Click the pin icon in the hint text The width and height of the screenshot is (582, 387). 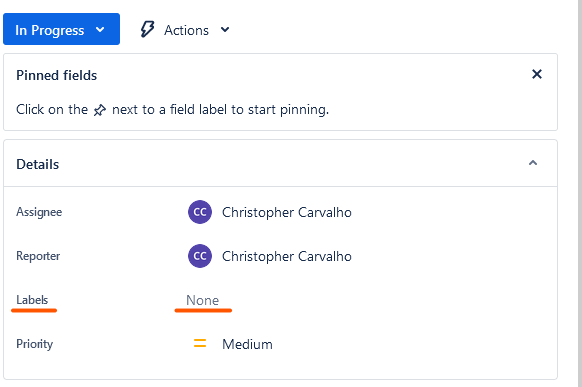(x=100, y=110)
